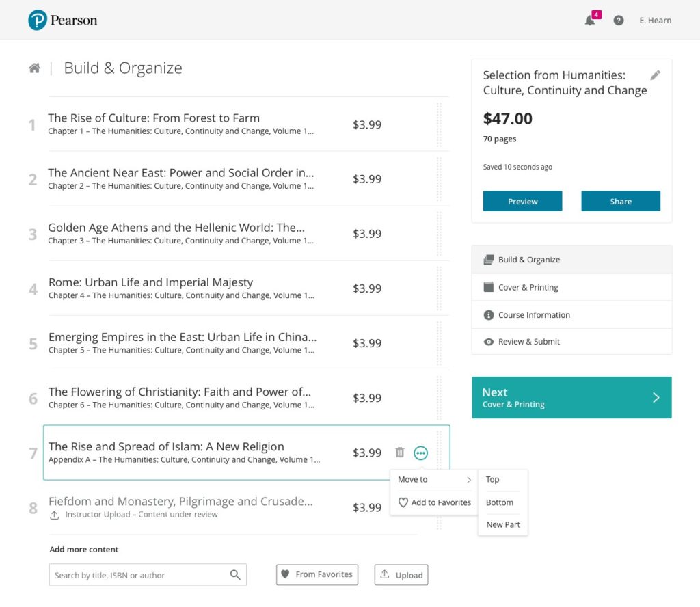Click the Next arrow chevron
700x607 pixels.
click(x=656, y=398)
